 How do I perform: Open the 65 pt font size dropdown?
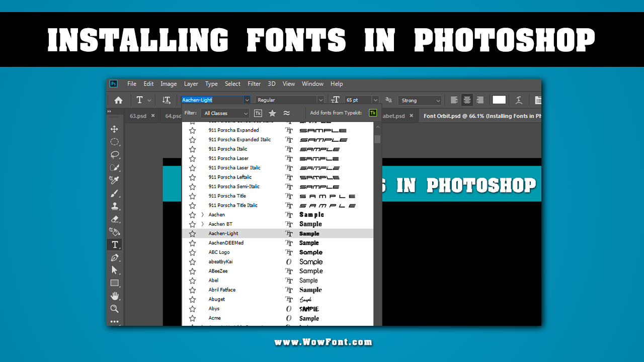(x=375, y=100)
